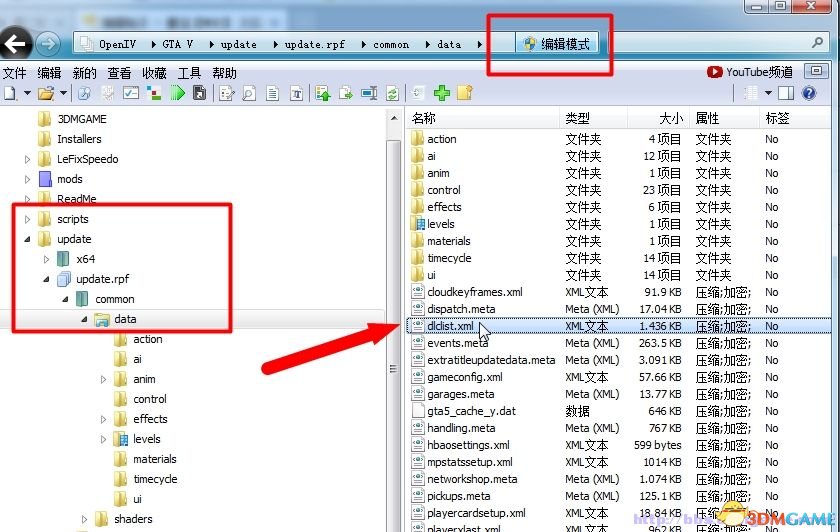Click the magnifier document search icon
Viewport: 840px width, 532px height.
point(249,93)
